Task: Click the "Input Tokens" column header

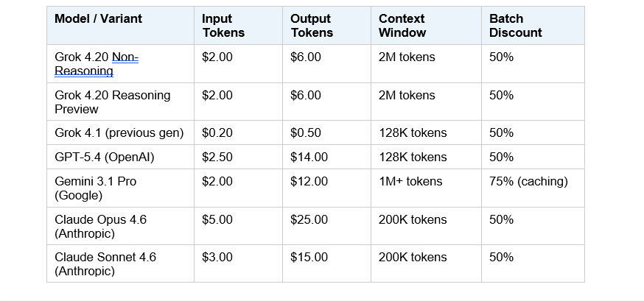Action: click(x=223, y=26)
